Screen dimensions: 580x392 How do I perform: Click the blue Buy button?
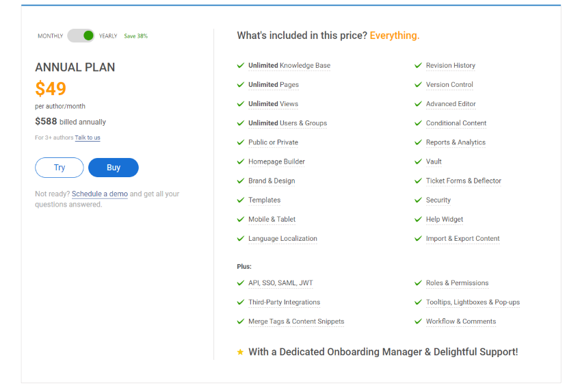(x=114, y=168)
